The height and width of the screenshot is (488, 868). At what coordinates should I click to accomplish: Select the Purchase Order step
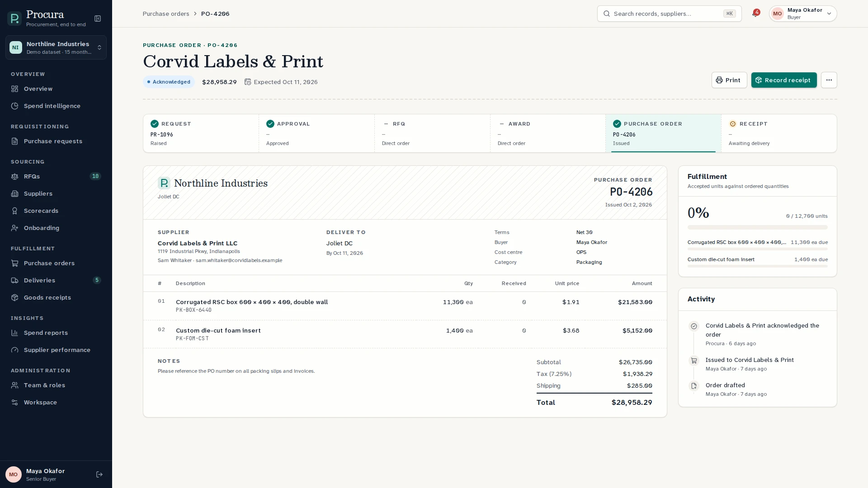[x=663, y=133]
